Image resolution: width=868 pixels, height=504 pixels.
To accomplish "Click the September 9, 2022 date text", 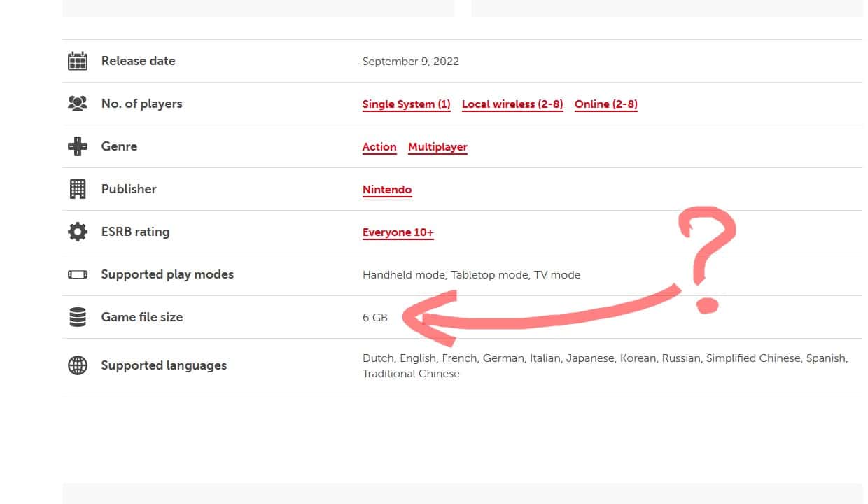I will point(411,62).
